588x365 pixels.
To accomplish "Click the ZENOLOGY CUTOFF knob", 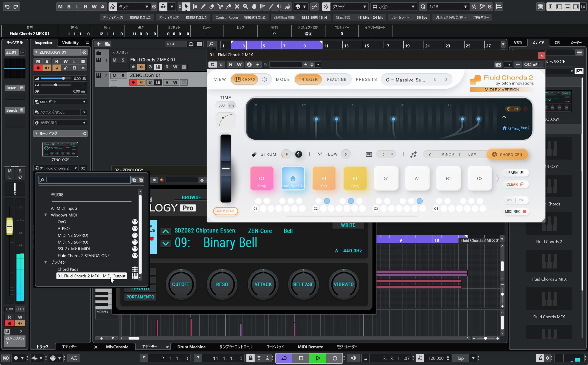I will point(181,284).
